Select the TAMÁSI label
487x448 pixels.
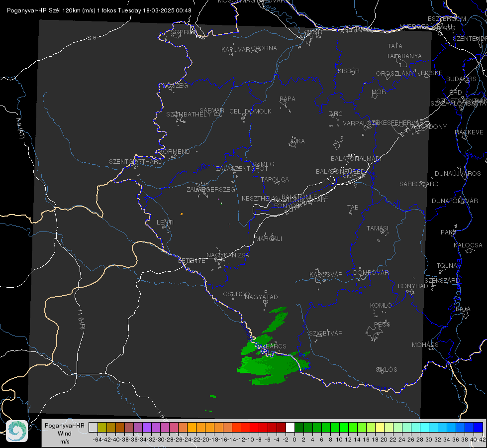[x=378, y=228]
